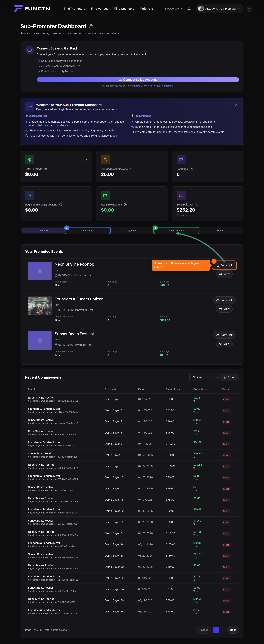Click the trending-up arrow in Total Earnings

(86, 160)
